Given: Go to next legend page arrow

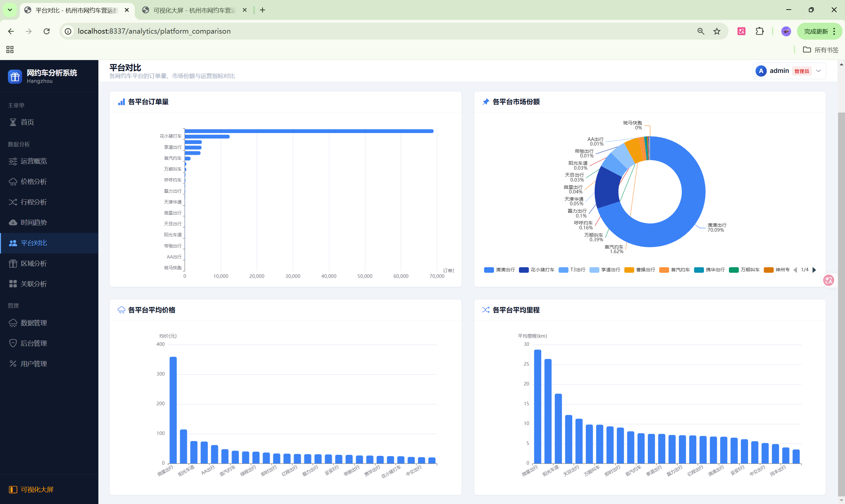Looking at the screenshot, I should click(x=814, y=270).
